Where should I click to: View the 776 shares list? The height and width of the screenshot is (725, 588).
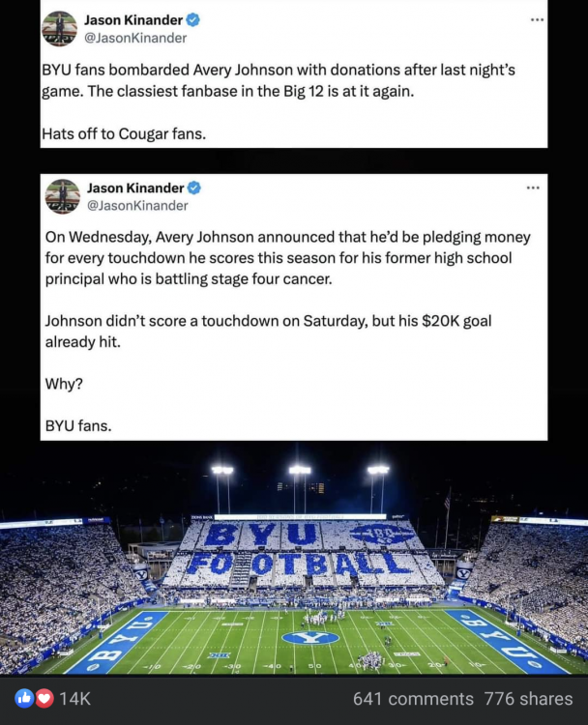528,698
